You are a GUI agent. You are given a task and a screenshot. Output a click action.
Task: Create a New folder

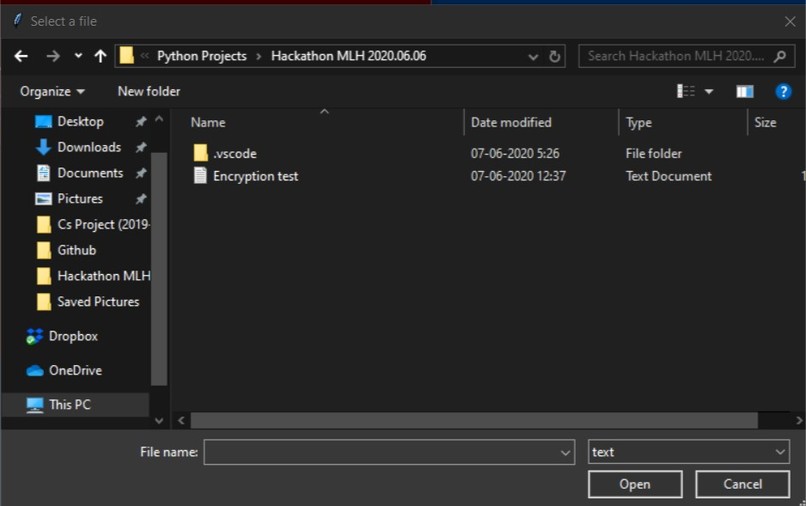click(149, 92)
